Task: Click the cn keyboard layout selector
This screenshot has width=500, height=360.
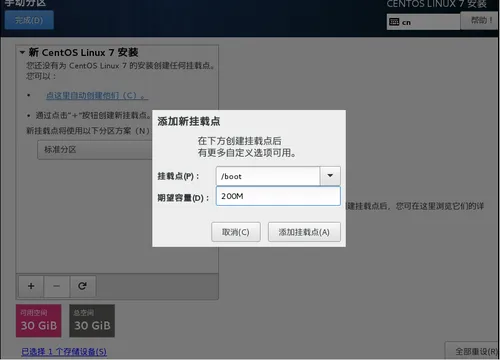Action: (423, 22)
